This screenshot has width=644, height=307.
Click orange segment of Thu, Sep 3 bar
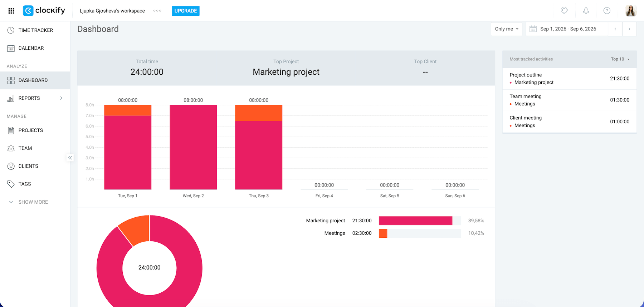(x=259, y=113)
